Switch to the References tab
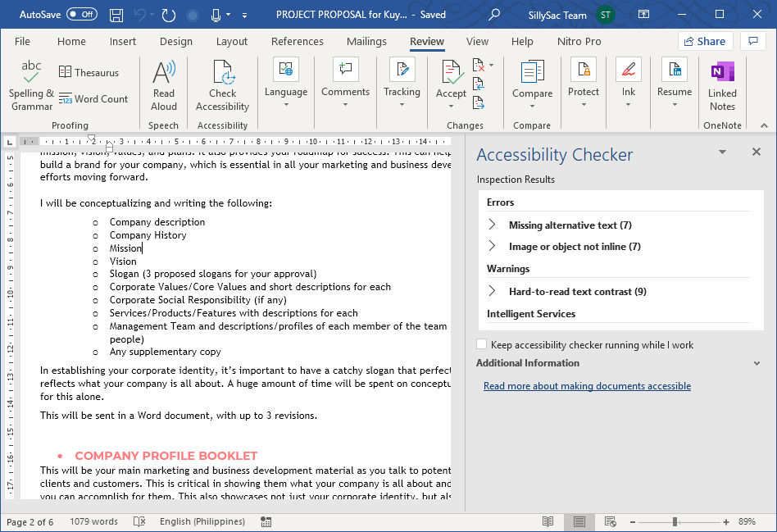This screenshot has height=532, width=777. point(297,42)
